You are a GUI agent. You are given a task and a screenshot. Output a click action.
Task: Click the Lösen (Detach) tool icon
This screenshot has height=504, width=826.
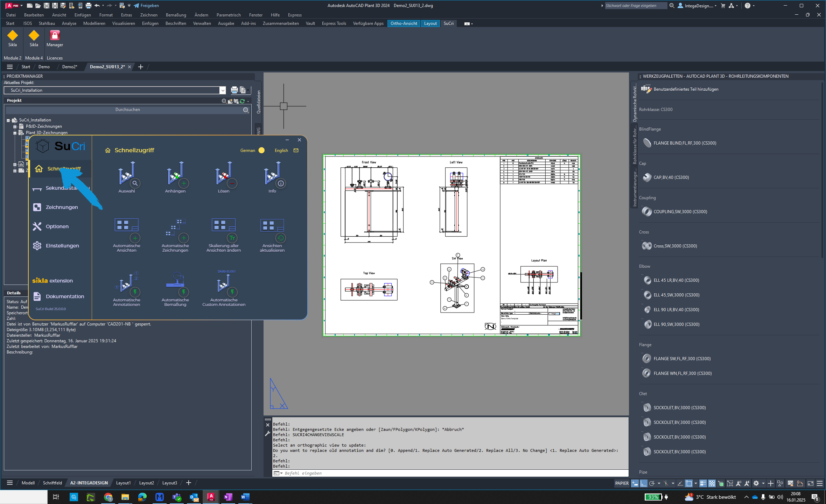(x=223, y=176)
